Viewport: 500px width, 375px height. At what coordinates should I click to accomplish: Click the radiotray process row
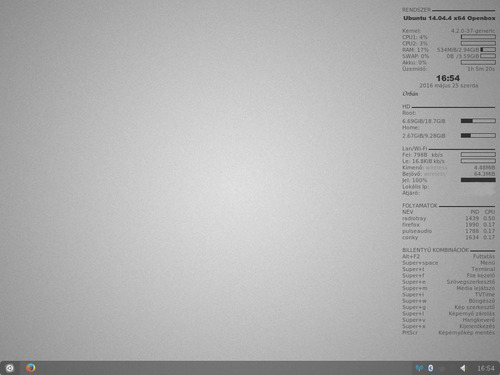[448, 218]
